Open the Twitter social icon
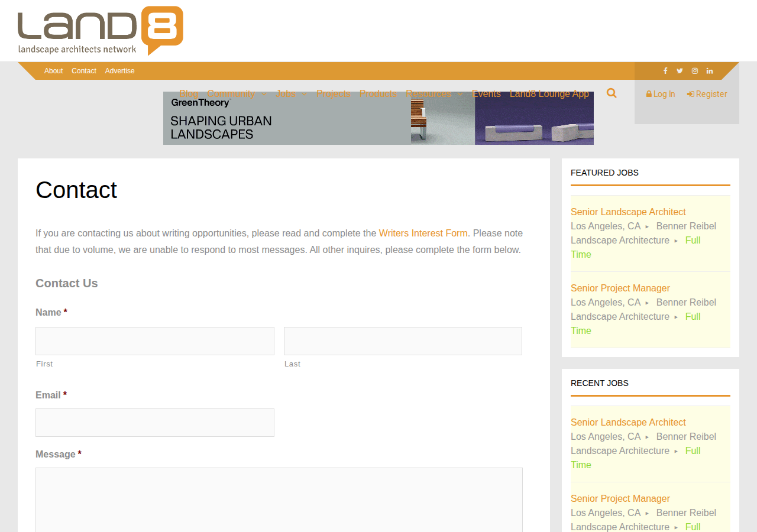Viewport: 757px width, 532px height. pos(680,71)
